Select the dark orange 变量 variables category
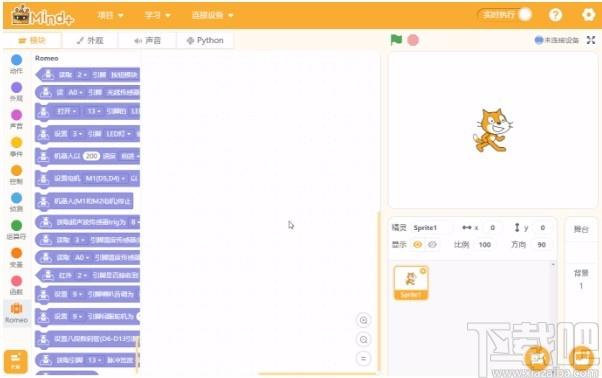 pyautogui.click(x=16, y=257)
